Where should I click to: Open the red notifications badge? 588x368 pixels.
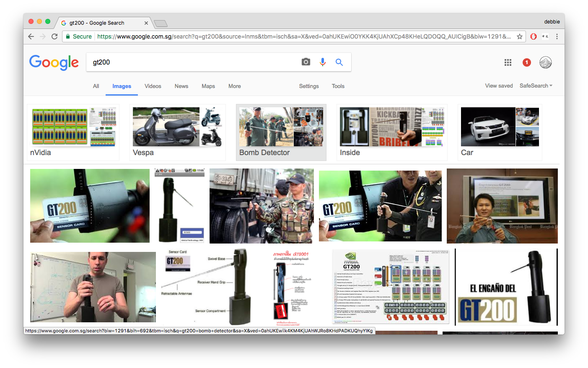click(526, 62)
